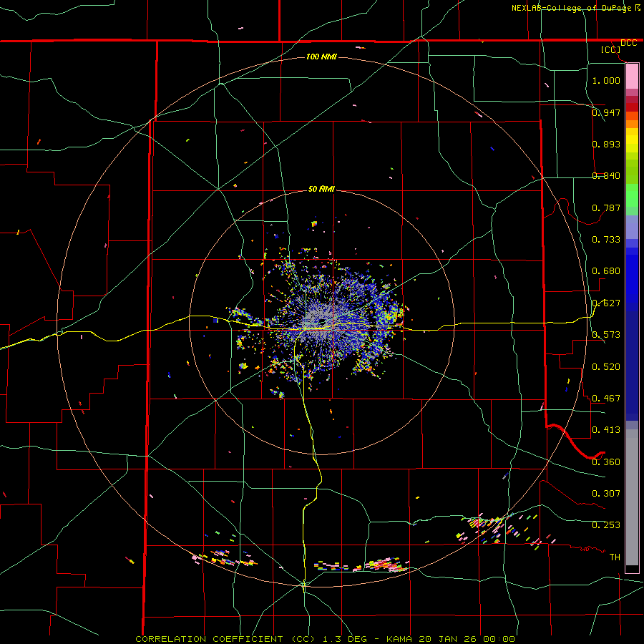Viewport: 644px width, 644px height.
Task: Click the 0.467 legend value
Action: coord(606,398)
